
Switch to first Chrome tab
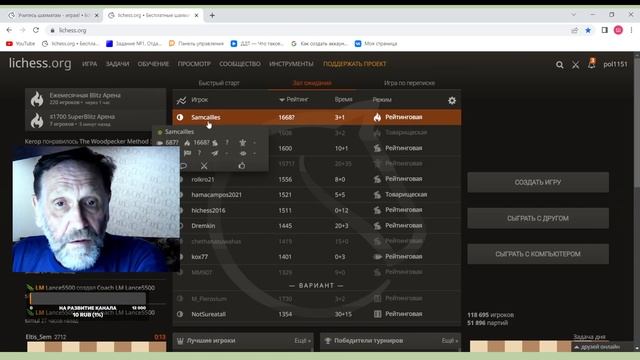[52, 16]
